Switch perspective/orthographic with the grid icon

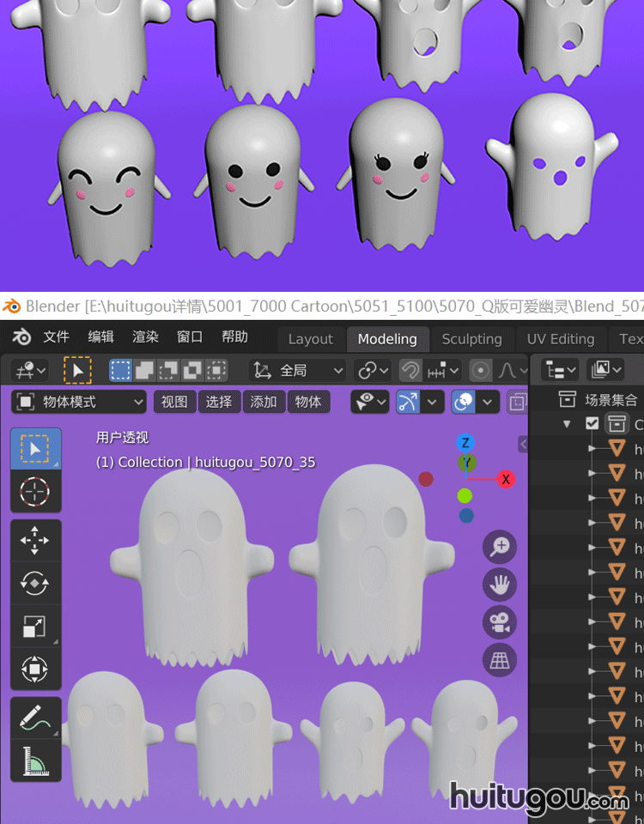[500, 660]
